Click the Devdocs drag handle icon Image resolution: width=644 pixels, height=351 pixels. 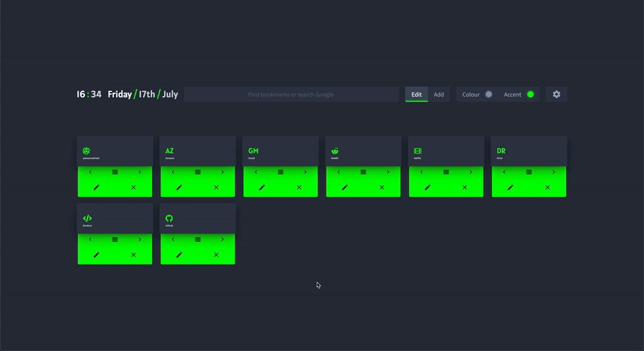(115, 240)
